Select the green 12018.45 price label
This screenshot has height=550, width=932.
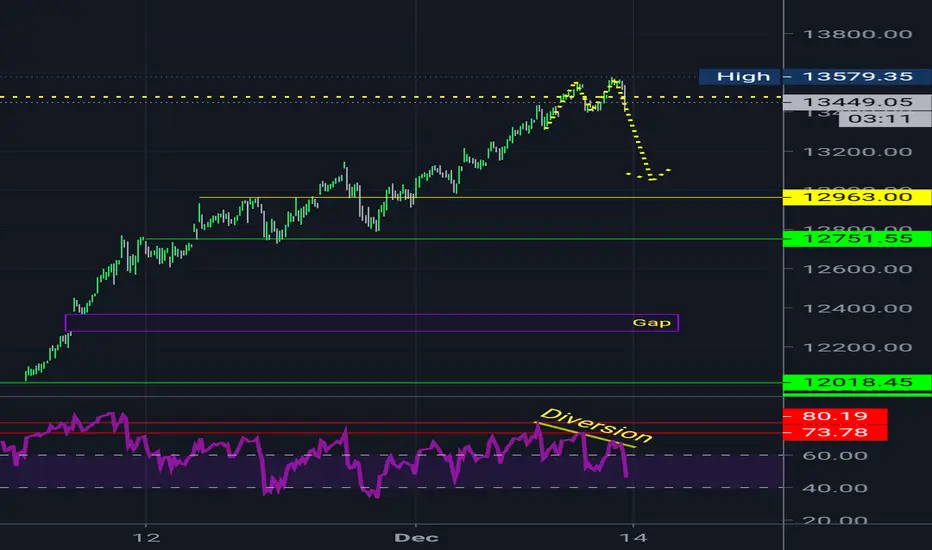point(857,382)
